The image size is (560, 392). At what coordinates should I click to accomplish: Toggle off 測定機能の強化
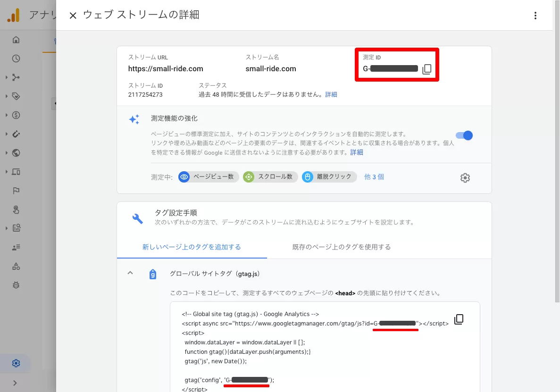point(464,135)
